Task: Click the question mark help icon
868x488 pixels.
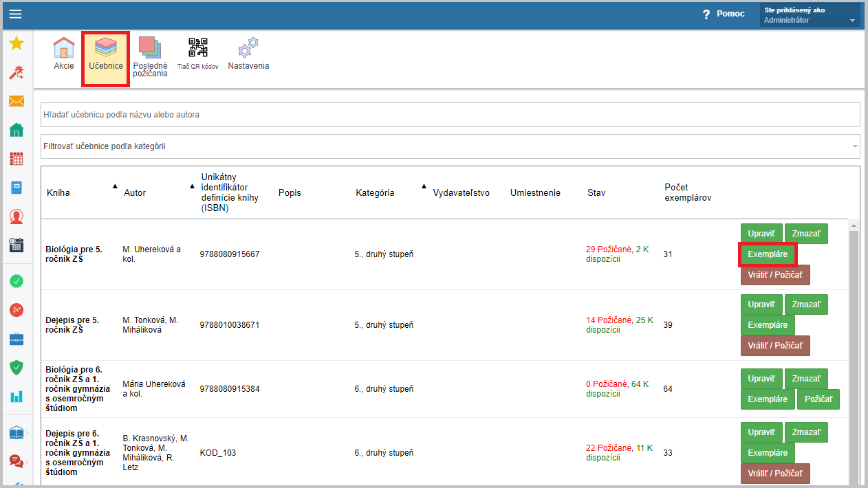Action: [x=706, y=14]
